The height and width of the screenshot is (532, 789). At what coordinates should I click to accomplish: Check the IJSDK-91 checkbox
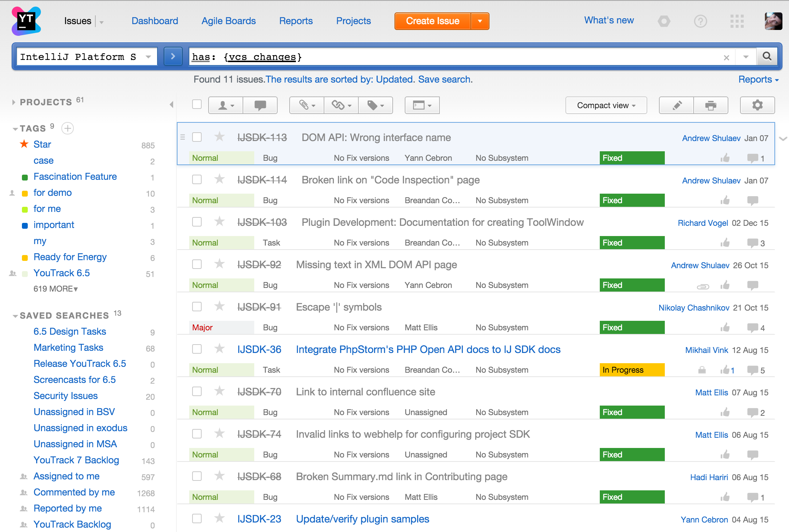click(197, 307)
